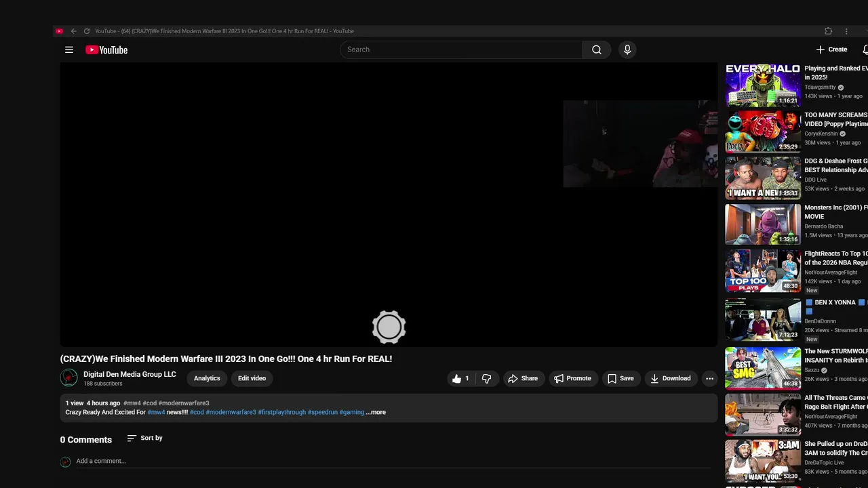This screenshot has width=868, height=488.
Task: Open the Create button
Action: point(832,49)
